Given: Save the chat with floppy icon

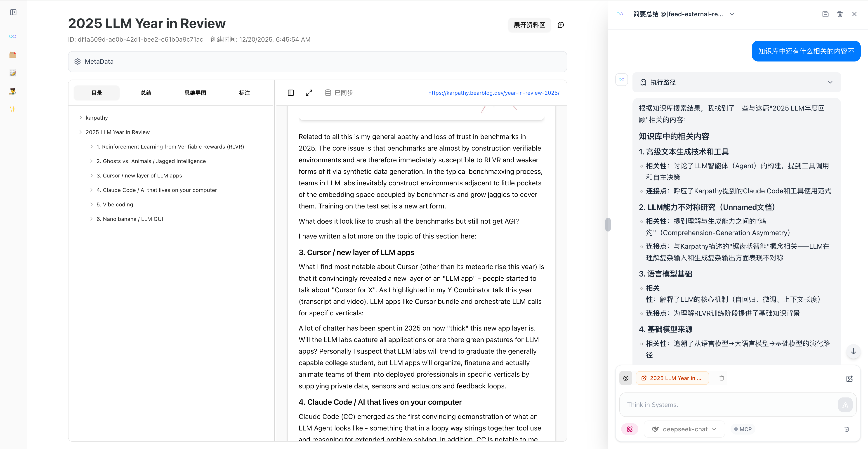Looking at the screenshot, I should pos(825,14).
